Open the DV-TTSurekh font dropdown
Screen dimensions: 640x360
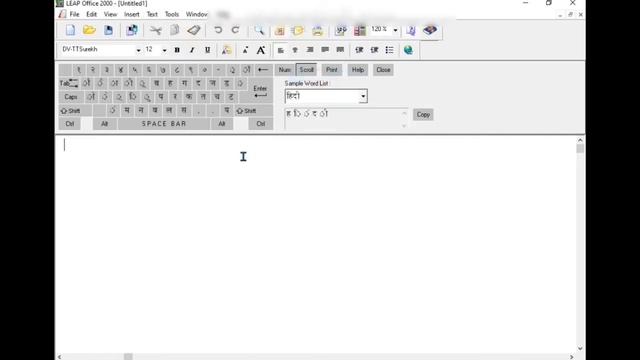coord(138,50)
